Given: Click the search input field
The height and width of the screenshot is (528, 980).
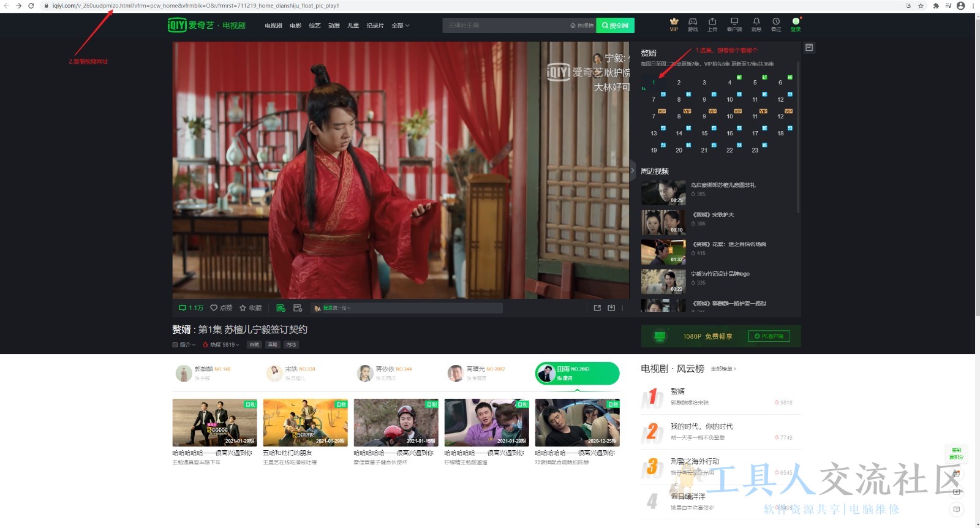Looking at the screenshot, I should click(x=506, y=25).
